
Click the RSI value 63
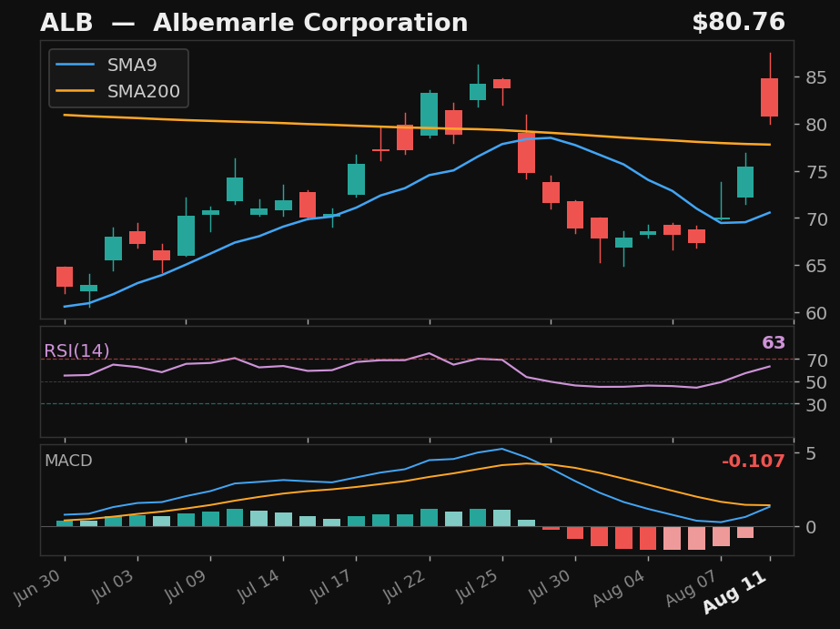773,342
